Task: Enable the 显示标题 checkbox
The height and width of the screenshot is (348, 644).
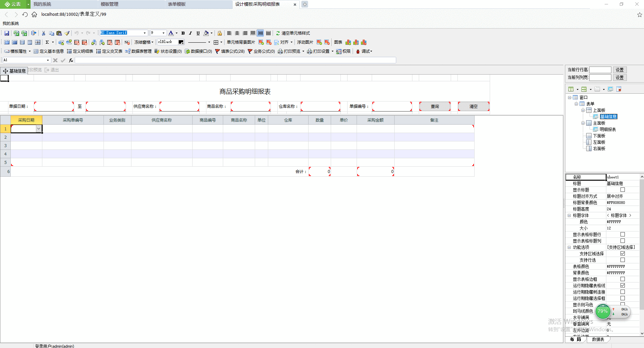Action: [x=622, y=190]
